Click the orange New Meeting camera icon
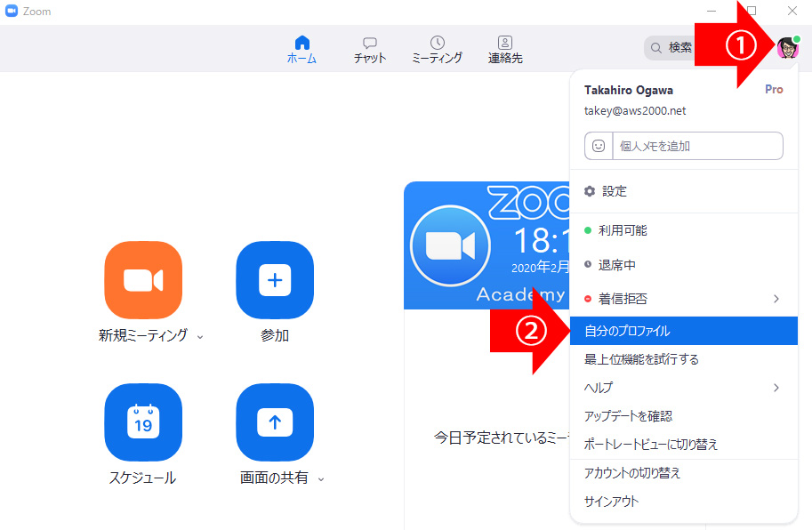The height and width of the screenshot is (530, 812). (143, 280)
